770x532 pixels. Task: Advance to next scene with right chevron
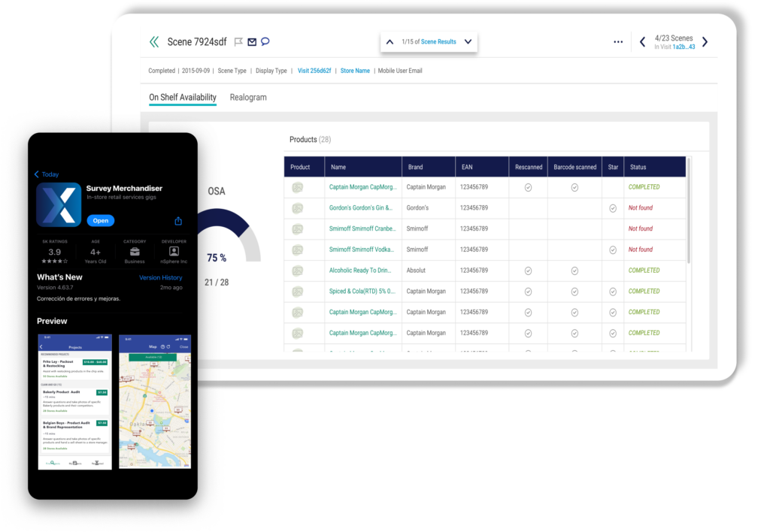click(x=705, y=42)
